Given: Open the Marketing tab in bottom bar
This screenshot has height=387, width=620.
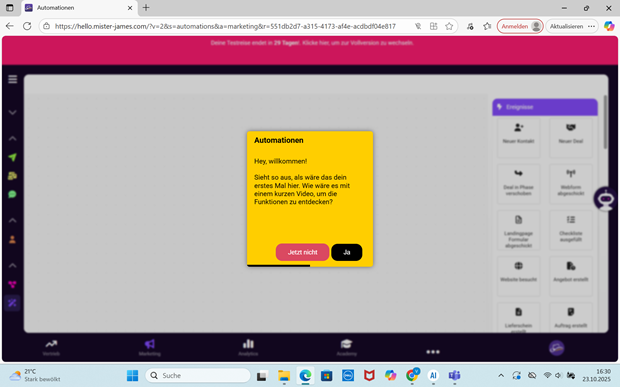Looking at the screenshot, I should click(x=149, y=347).
